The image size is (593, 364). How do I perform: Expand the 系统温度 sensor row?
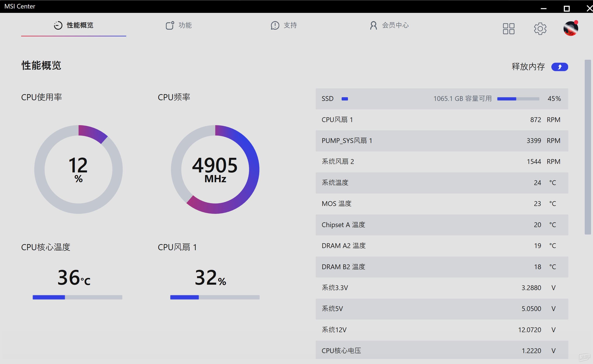(442, 183)
